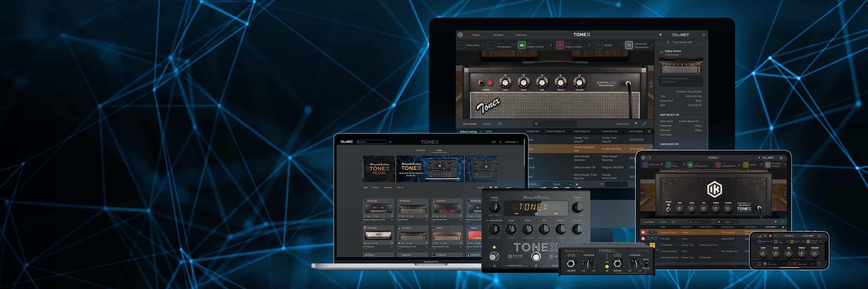
Task: Select Preset tab in desktop browser bar
Action: coord(487,124)
